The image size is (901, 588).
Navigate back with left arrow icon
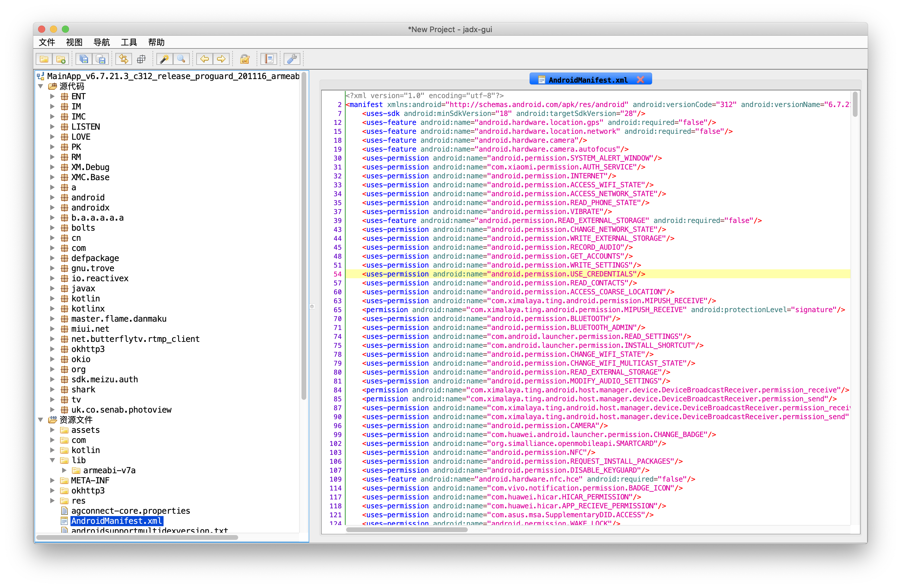(x=204, y=59)
